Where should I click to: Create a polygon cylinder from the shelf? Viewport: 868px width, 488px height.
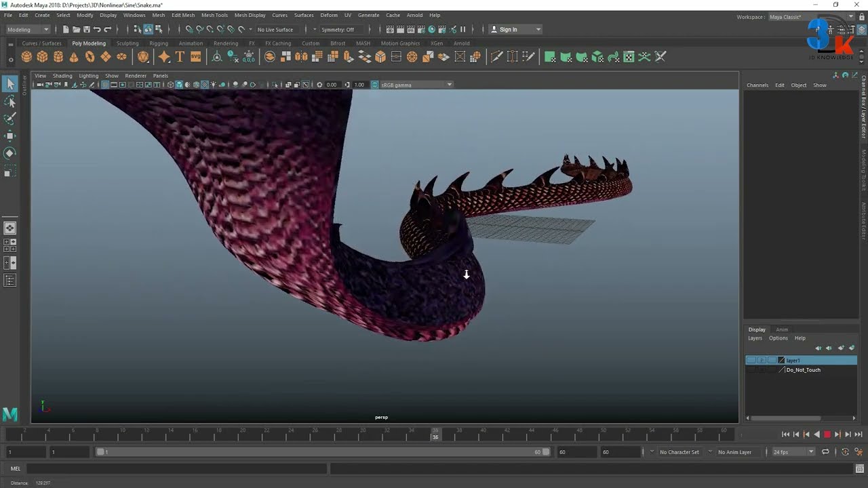pyautogui.click(x=58, y=57)
